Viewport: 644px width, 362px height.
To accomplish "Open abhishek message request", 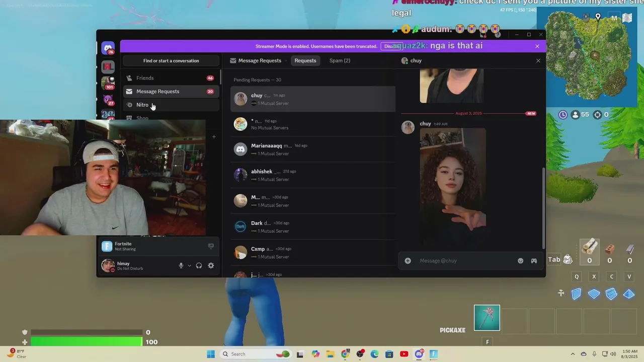I will [313, 175].
